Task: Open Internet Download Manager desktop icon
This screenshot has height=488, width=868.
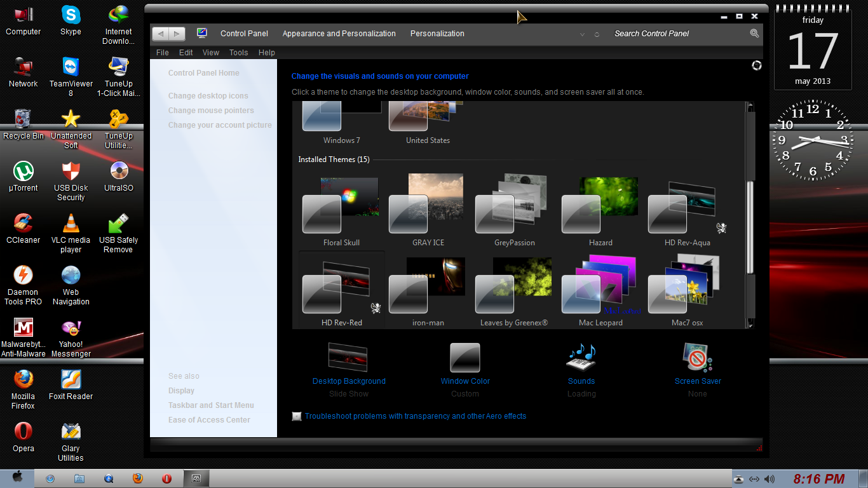Action: coord(118,25)
